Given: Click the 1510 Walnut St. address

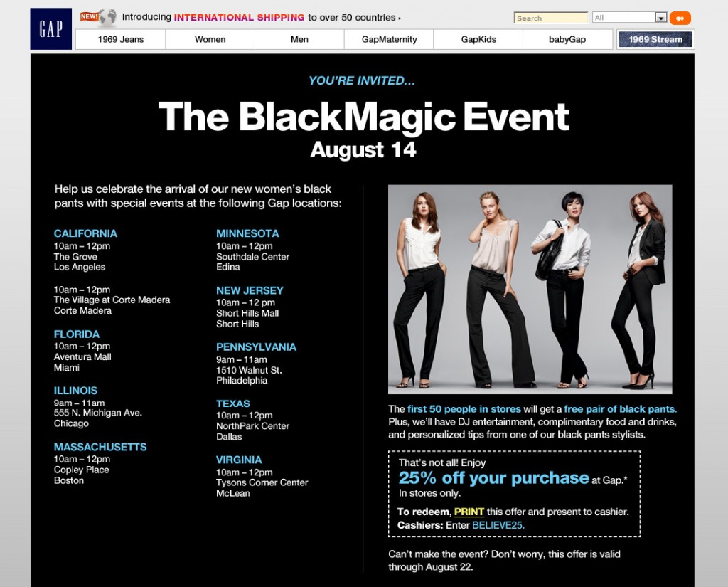Looking at the screenshot, I should [x=249, y=370].
